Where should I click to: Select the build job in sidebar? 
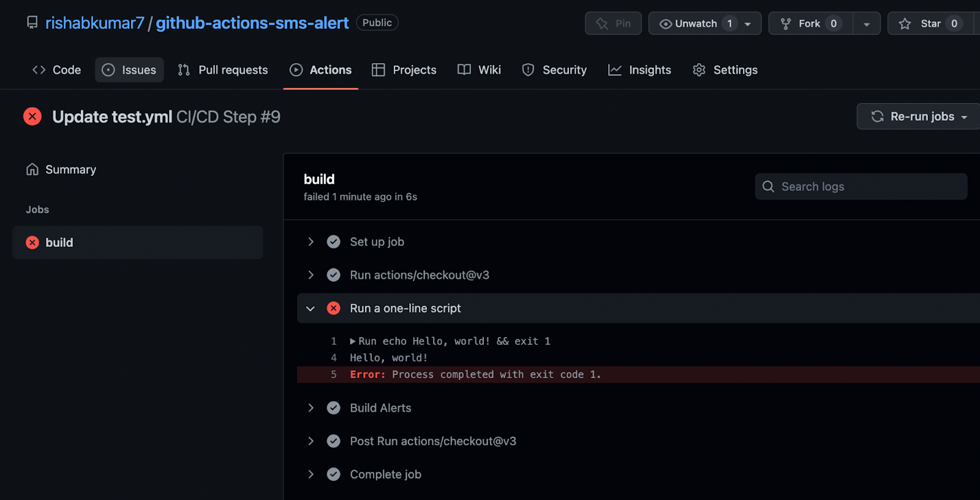tap(138, 243)
